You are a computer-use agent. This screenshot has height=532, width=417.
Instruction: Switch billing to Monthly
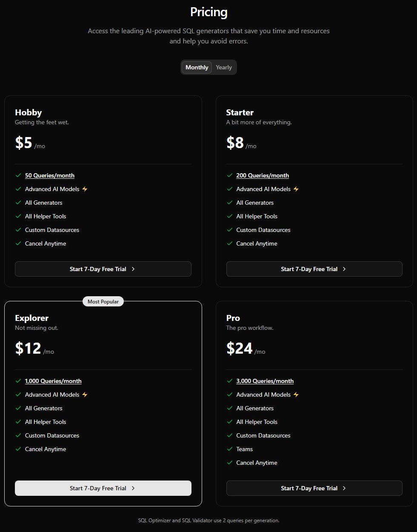tap(197, 67)
